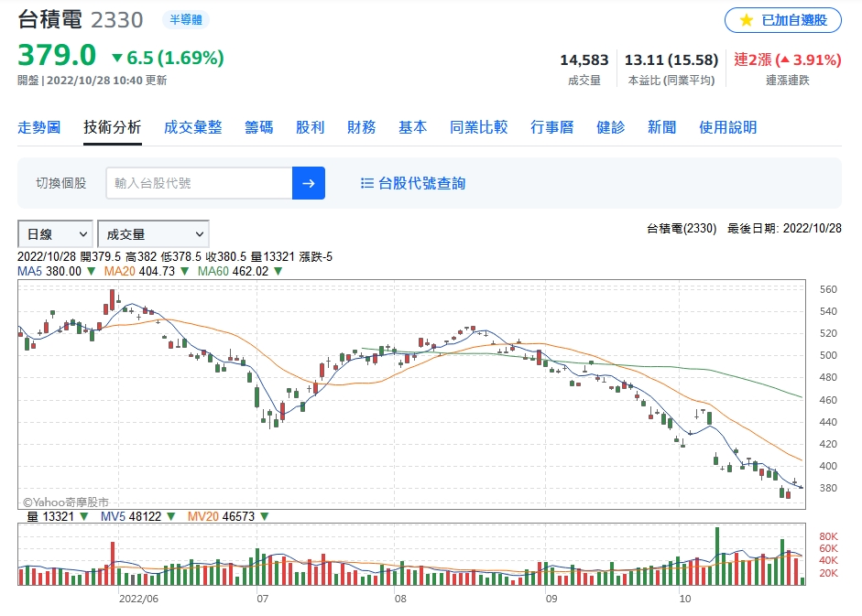Open the 日線 period dropdown
This screenshot has height=616, width=862.
click(x=55, y=234)
